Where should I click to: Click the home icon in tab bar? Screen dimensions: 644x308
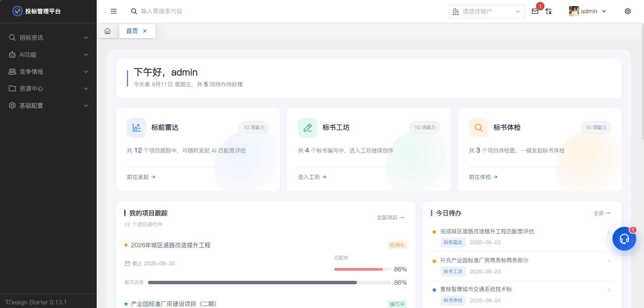(108, 31)
